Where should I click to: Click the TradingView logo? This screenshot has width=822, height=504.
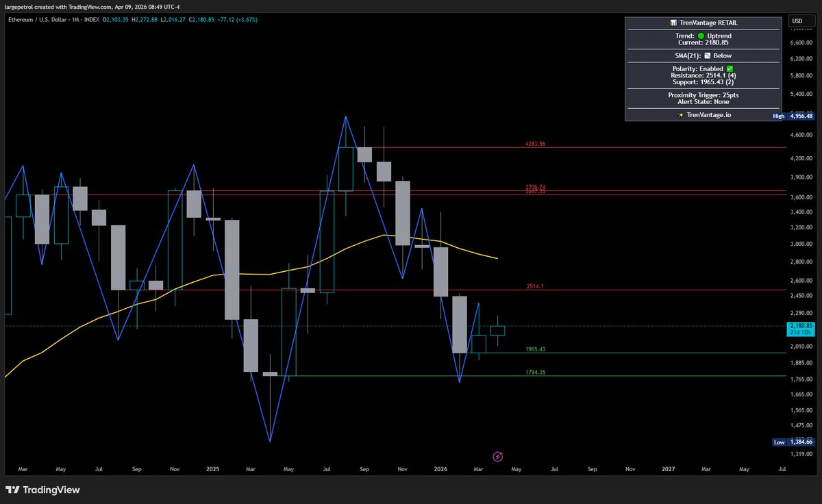coord(42,490)
